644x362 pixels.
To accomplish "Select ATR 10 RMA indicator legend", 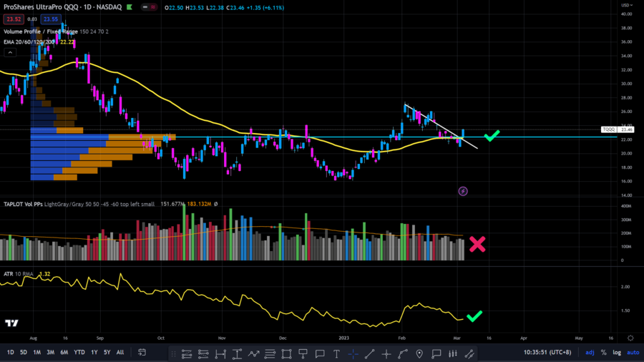I will [19, 274].
